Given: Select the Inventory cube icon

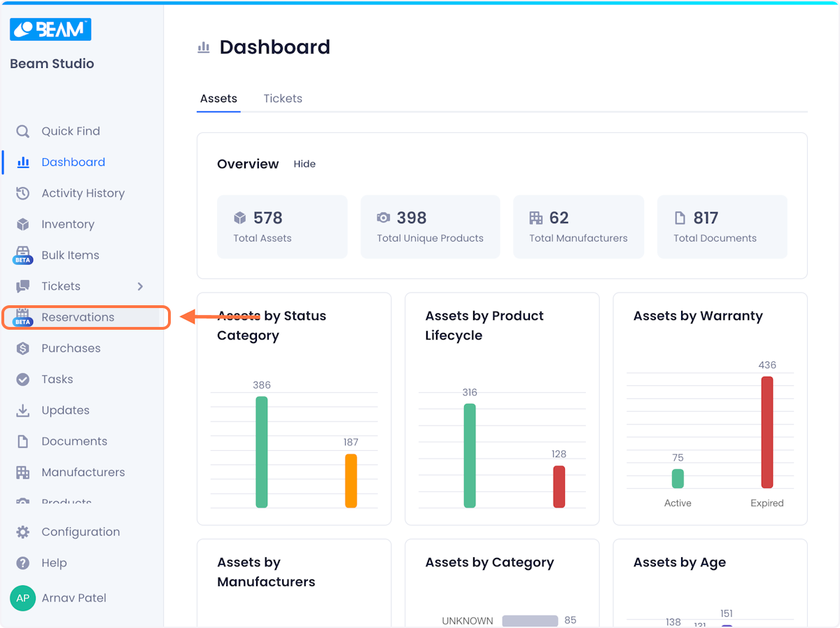Looking at the screenshot, I should tap(22, 224).
